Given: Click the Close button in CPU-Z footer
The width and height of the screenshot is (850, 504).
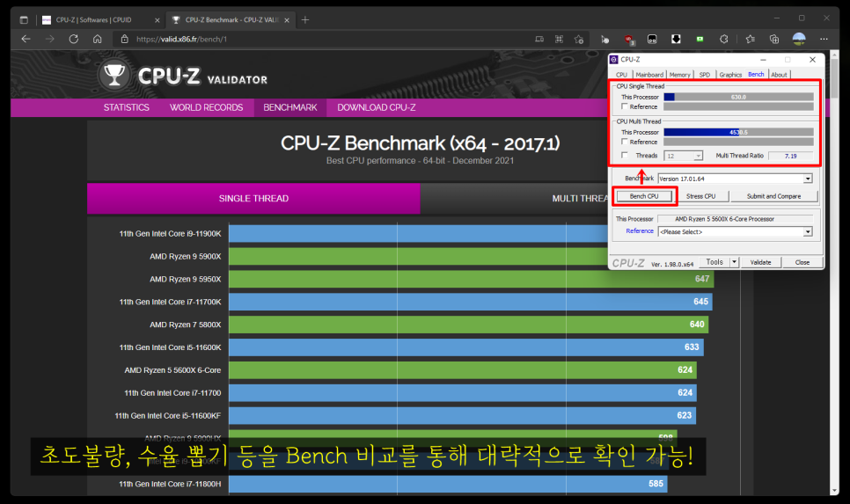Looking at the screenshot, I should [x=802, y=262].
